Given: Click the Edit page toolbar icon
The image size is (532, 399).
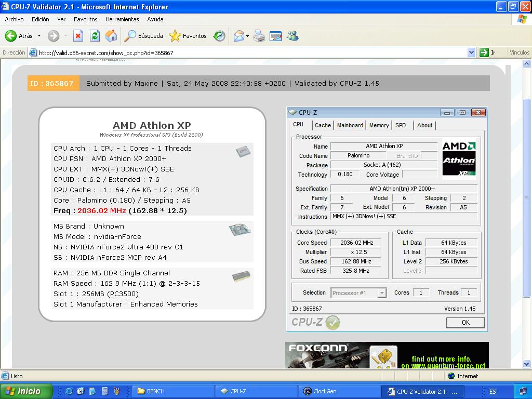Looking at the screenshot, I should 275,36.
